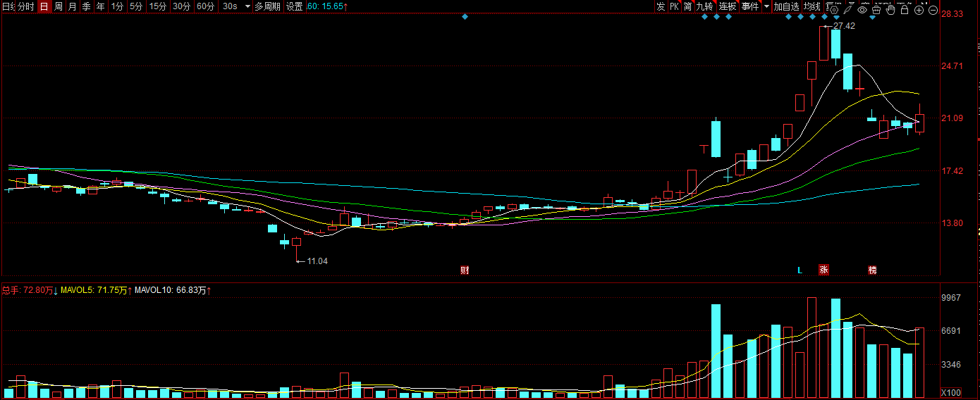The width and height of the screenshot is (980, 400).
Task: Select the hand pan tool
Action: pos(890,10)
